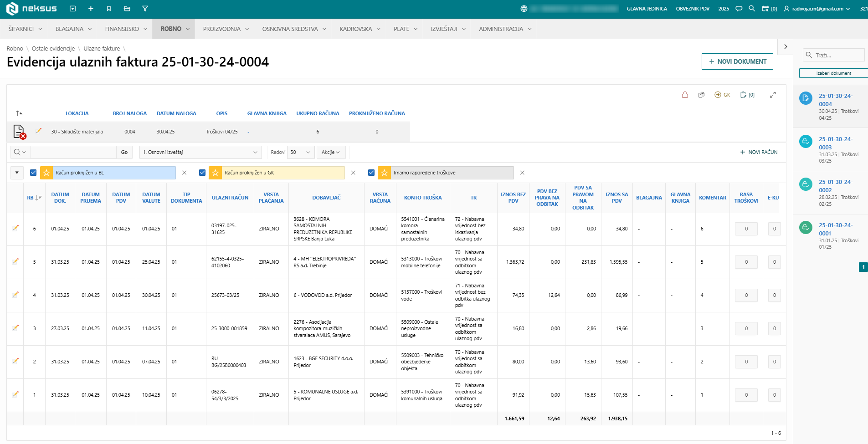
Task: Click page number 1 badge at right edge
Action: coord(863,267)
